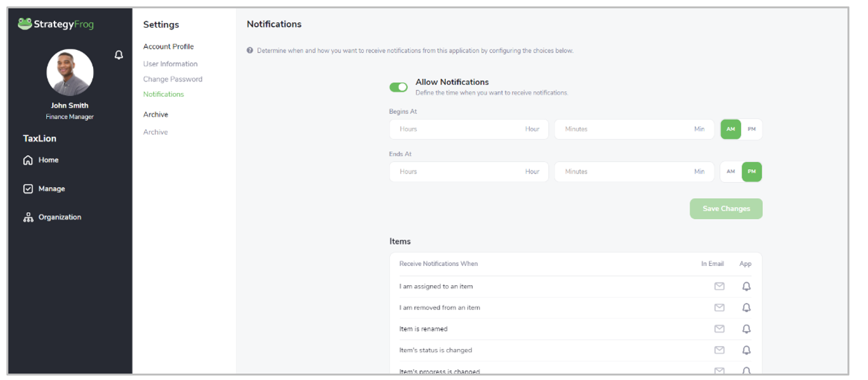Screen dimensions: 868x380
Task: Select AM for Ends At time
Action: [x=731, y=172]
